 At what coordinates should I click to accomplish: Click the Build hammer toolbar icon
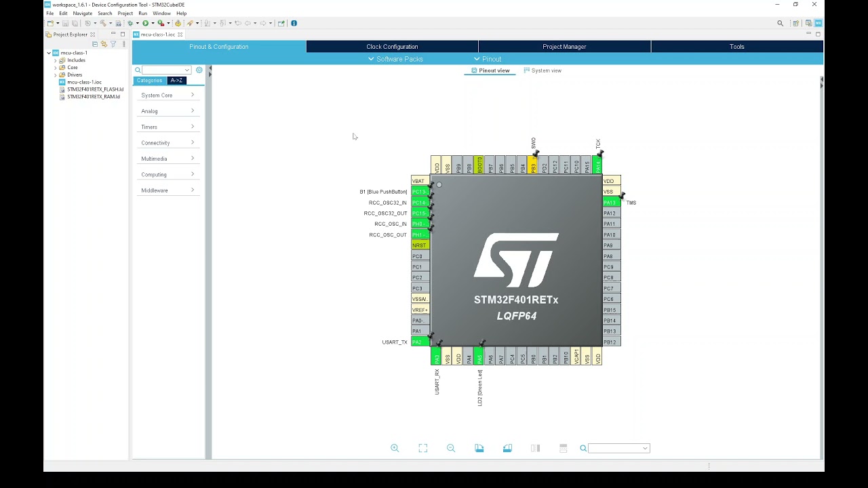pyautogui.click(x=103, y=23)
